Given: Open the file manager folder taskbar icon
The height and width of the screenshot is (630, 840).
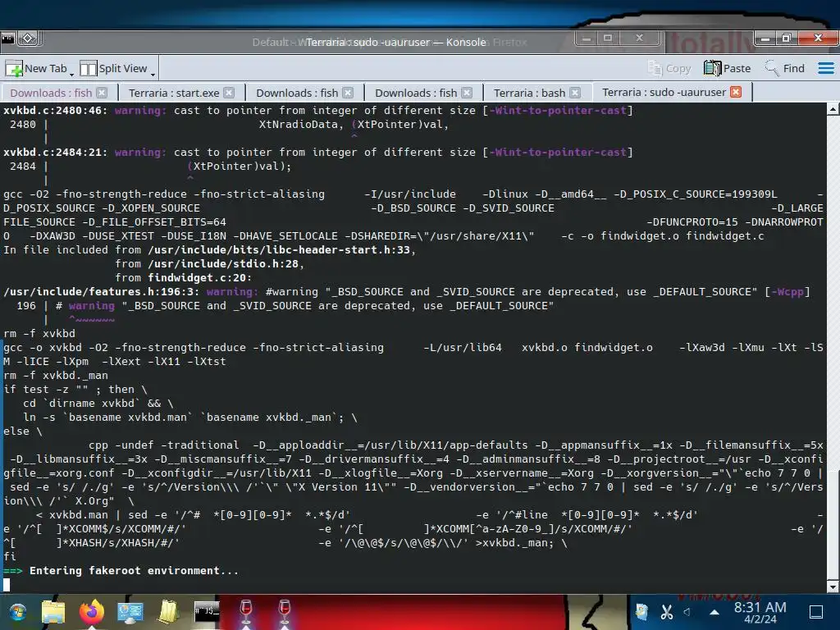Looking at the screenshot, I should pos(53,612).
